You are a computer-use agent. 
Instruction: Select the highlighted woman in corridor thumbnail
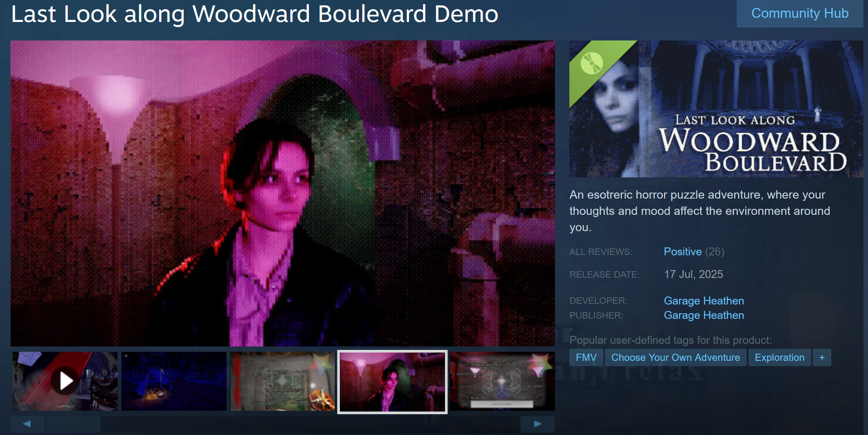click(392, 382)
